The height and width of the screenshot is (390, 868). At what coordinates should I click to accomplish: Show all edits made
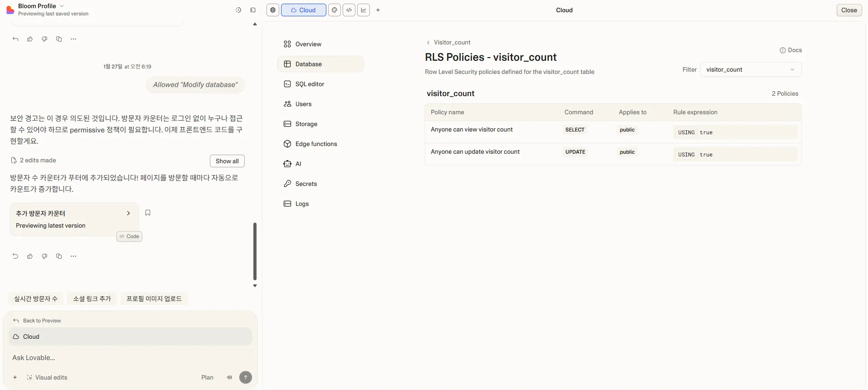227,161
